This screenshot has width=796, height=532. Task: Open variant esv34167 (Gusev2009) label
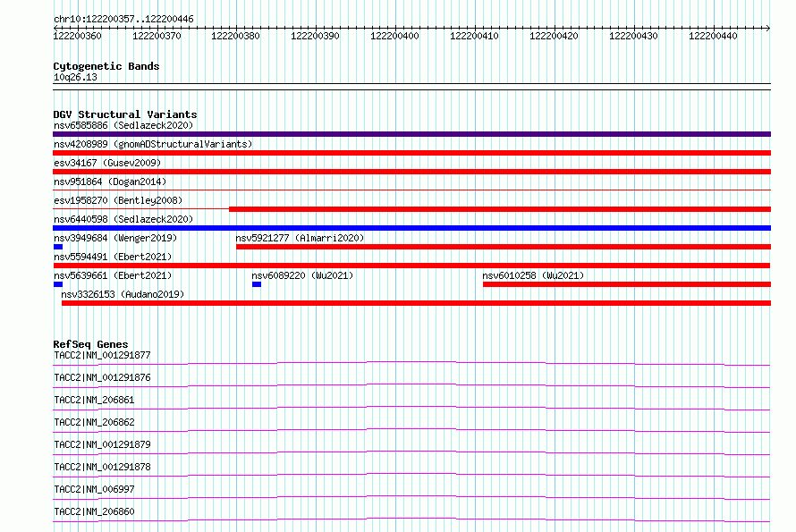(107, 163)
